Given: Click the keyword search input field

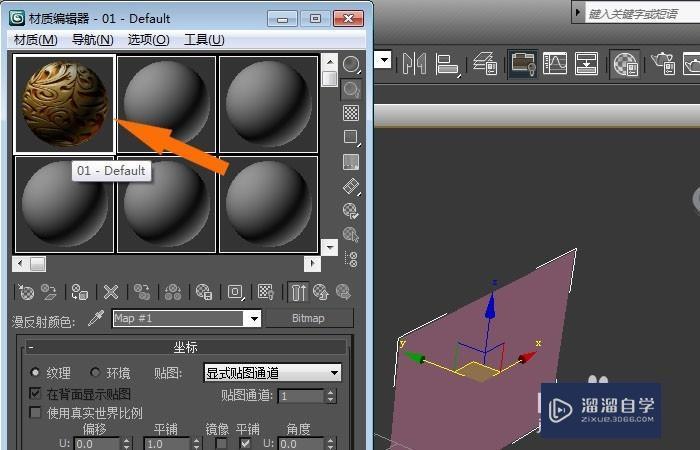Looking at the screenshot, I should [x=642, y=13].
